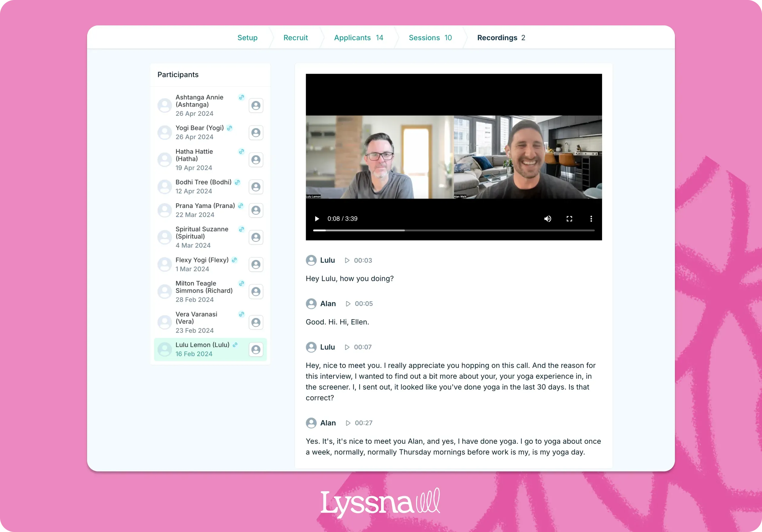Play the interview recording
Image resolution: width=762 pixels, height=532 pixels.
[317, 219]
